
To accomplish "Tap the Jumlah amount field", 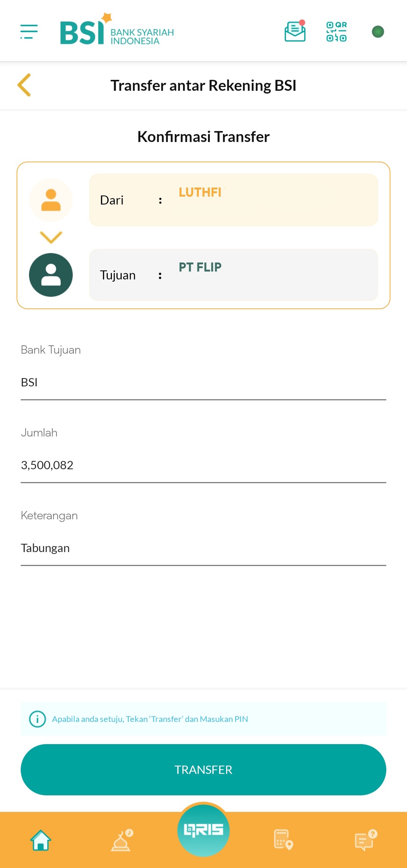I will 203,465.
